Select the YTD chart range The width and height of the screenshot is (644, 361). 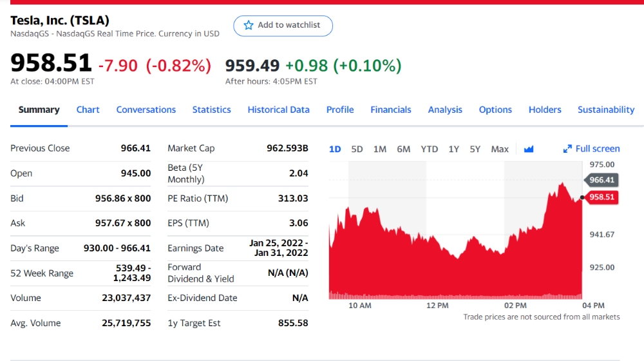tap(429, 149)
